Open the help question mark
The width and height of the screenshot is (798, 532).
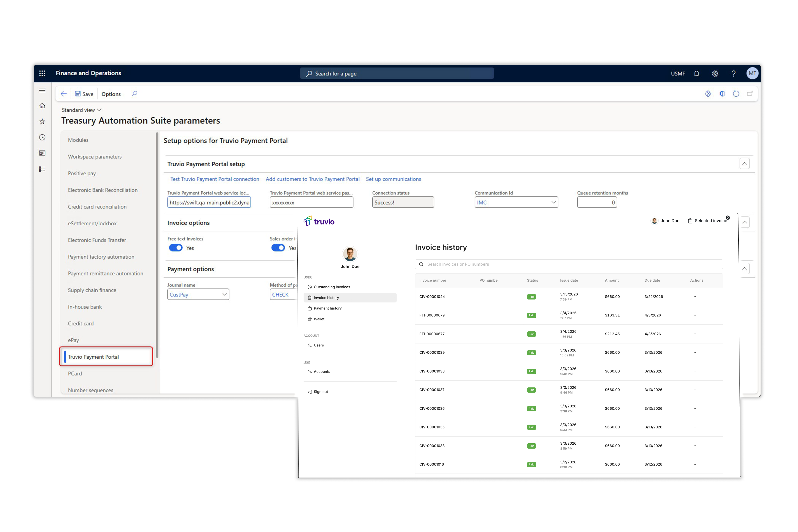(733, 74)
